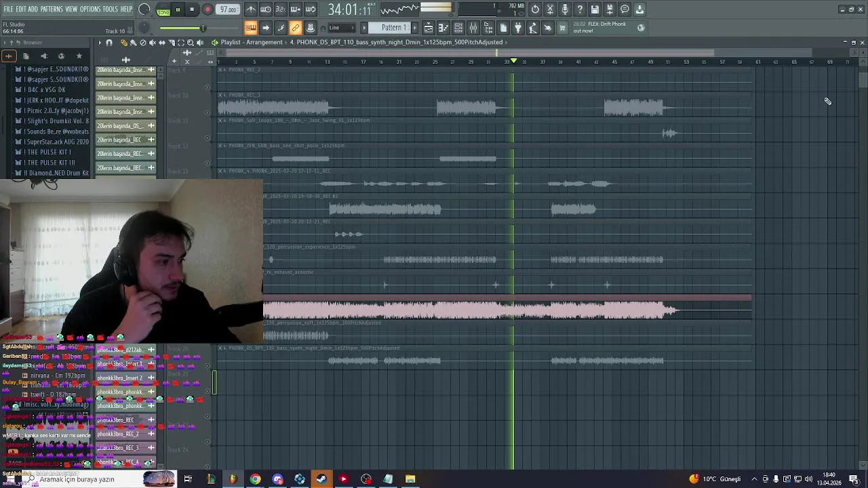The image size is (868, 488).
Task: Toggle the link/multilink to controllers icon
Action: coord(296,28)
